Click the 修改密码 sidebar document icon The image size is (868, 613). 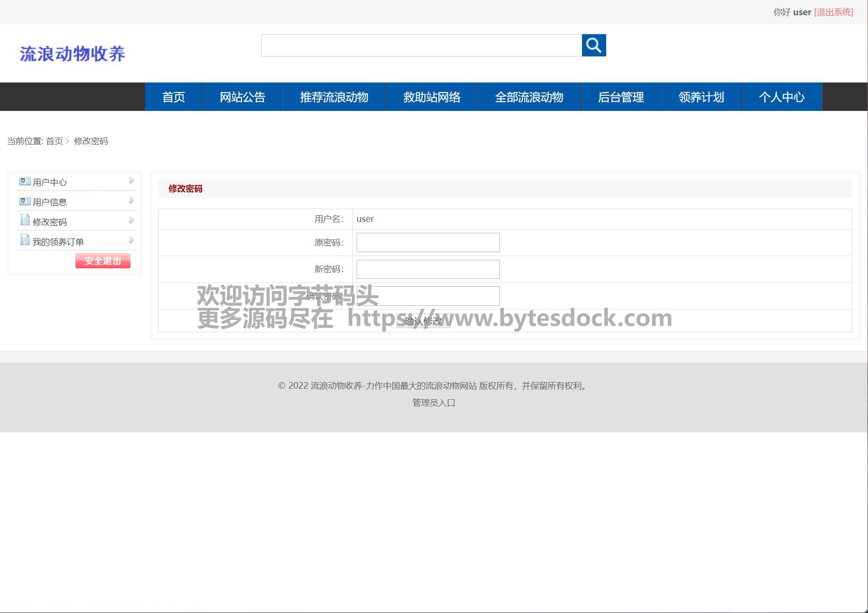tap(25, 220)
